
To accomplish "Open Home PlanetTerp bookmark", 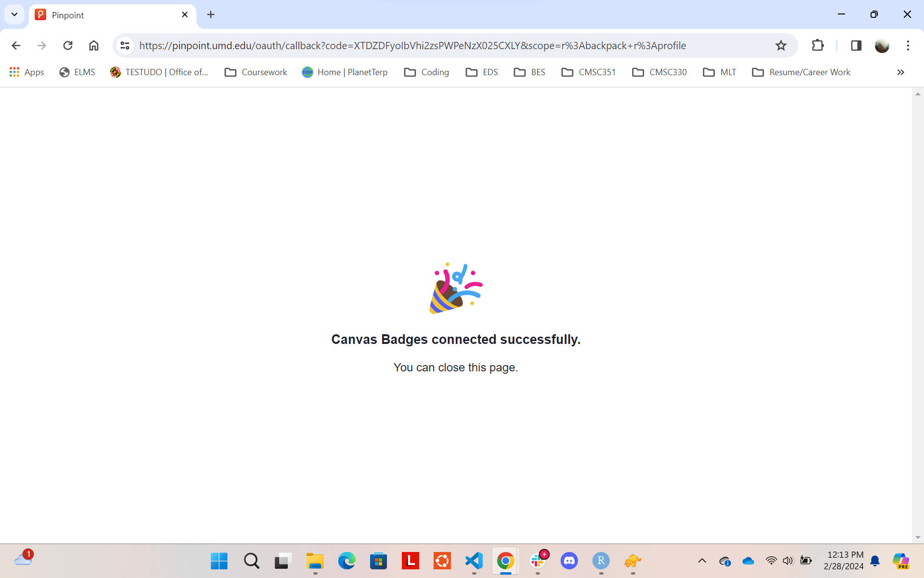I will (x=344, y=72).
